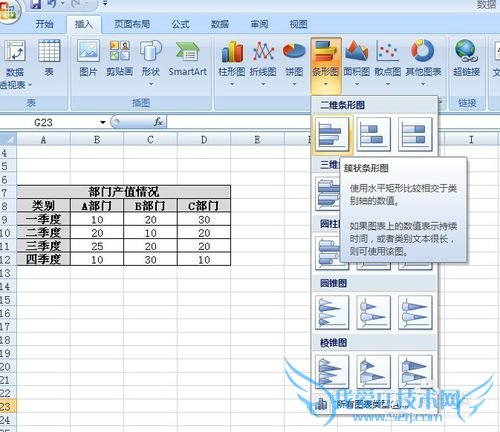
Task: Select the B部门 header cell
Action: [150, 206]
